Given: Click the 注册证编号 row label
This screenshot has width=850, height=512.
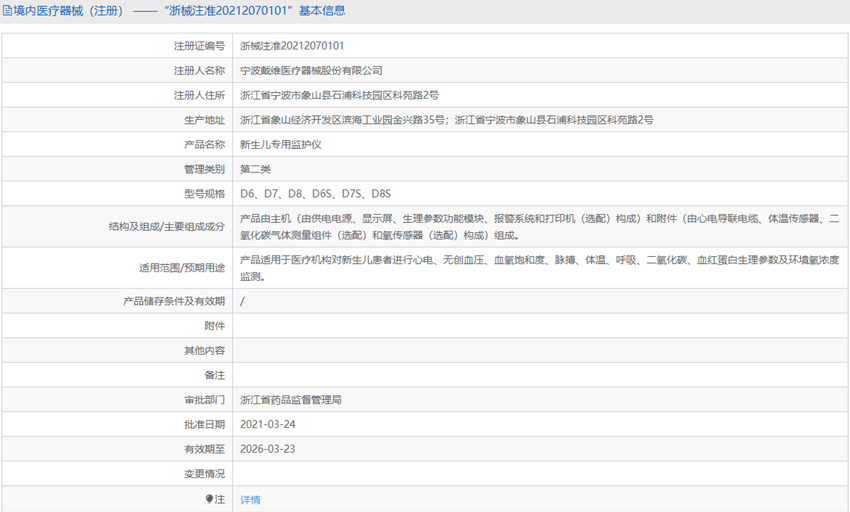Looking at the screenshot, I should coord(199,46).
